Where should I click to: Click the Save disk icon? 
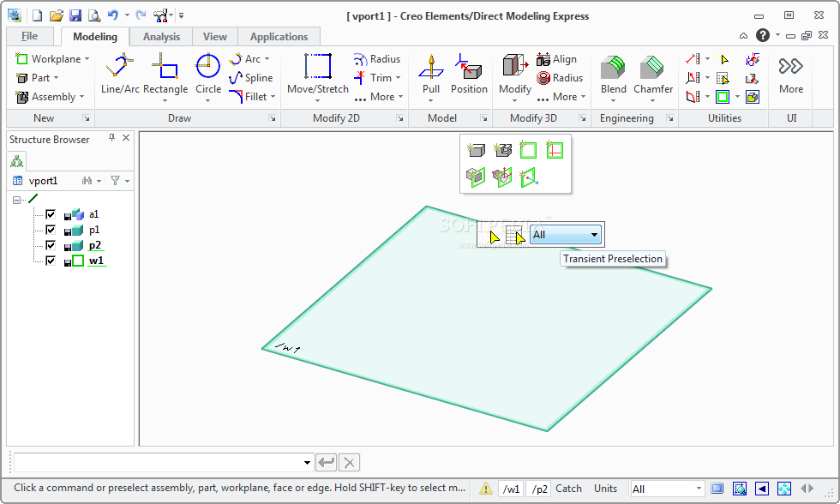75,15
